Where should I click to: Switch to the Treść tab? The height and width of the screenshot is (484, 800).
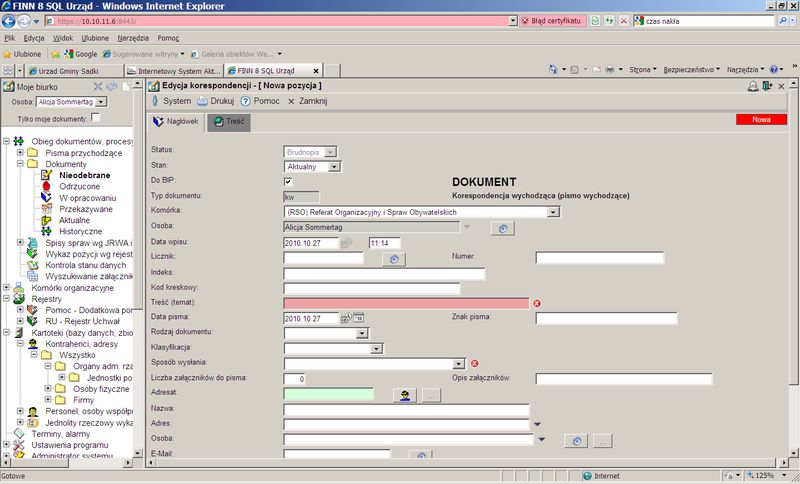pos(229,122)
